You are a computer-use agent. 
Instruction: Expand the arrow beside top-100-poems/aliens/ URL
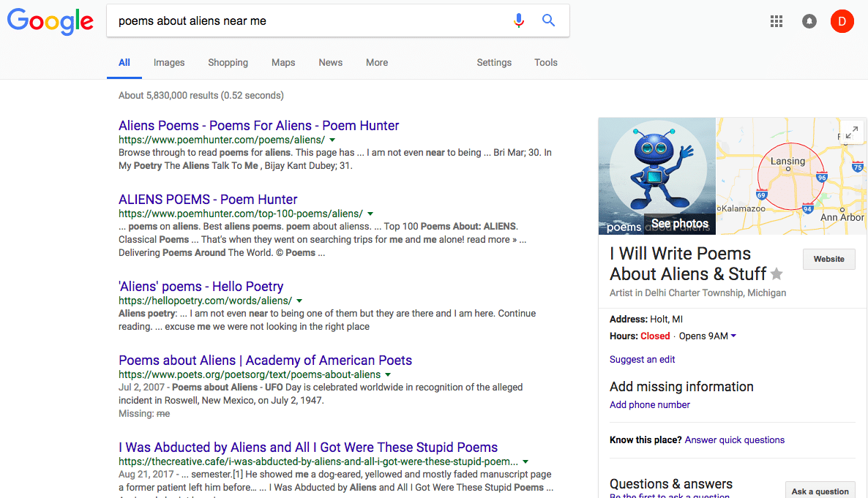click(x=370, y=214)
